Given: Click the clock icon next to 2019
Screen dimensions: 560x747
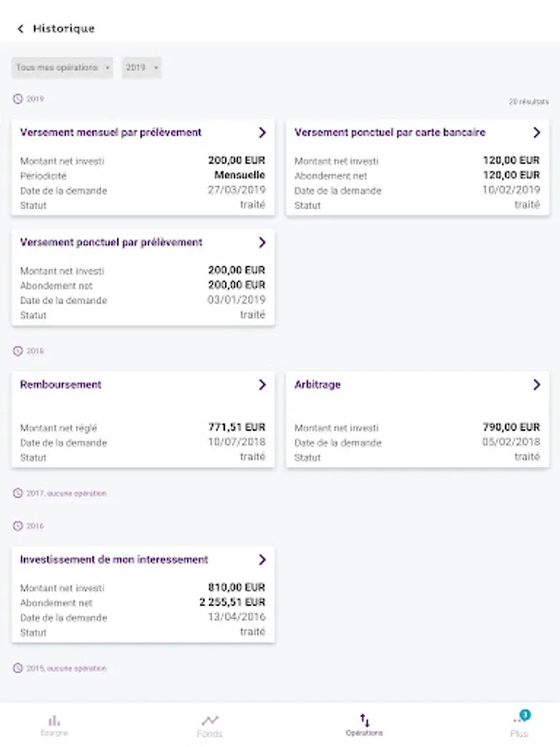Looking at the screenshot, I should 17,99.
